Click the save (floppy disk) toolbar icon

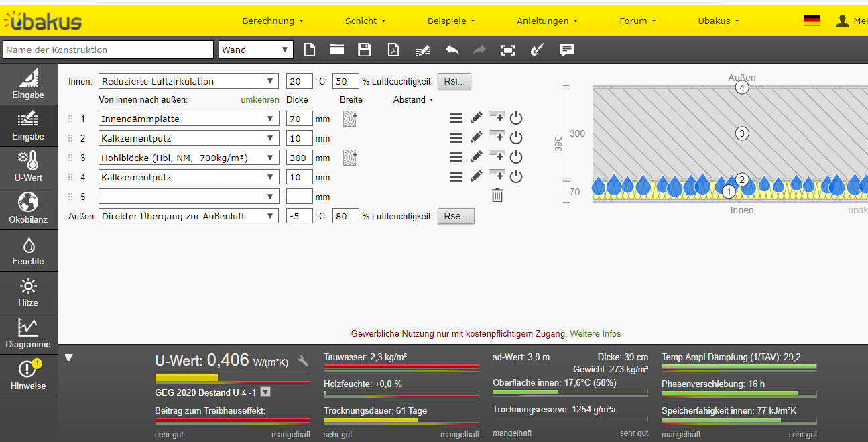click(x=365, y=50)
